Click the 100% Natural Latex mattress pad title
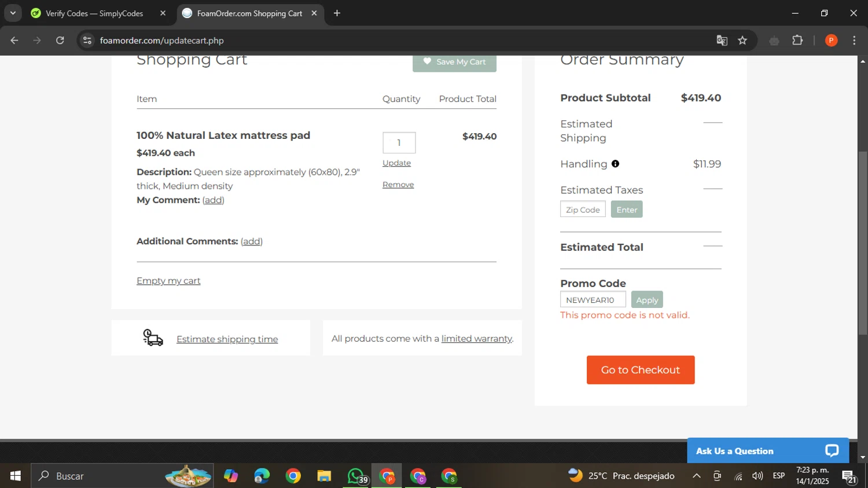Screen dimensions: 868x488 coord(223,135)
